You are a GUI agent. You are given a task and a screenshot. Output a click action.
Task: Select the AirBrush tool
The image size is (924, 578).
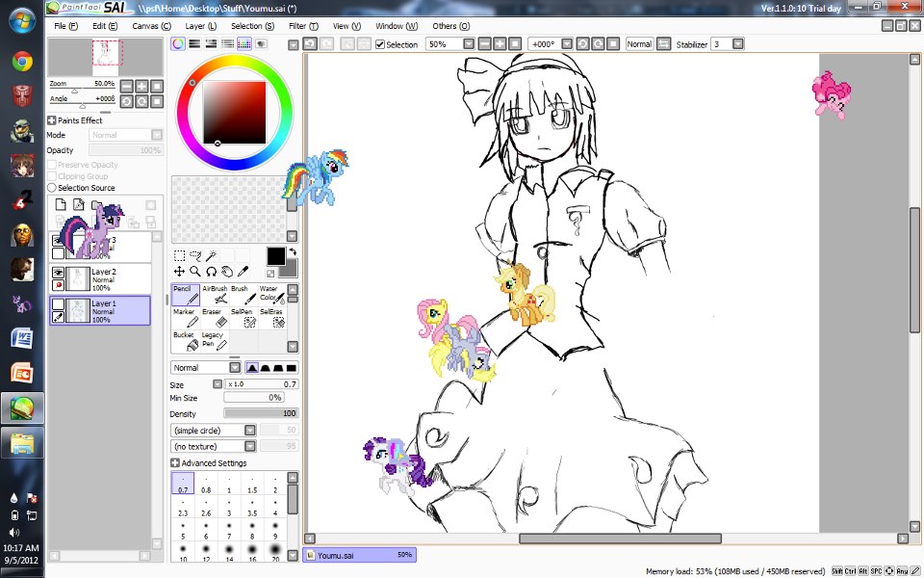215,295
